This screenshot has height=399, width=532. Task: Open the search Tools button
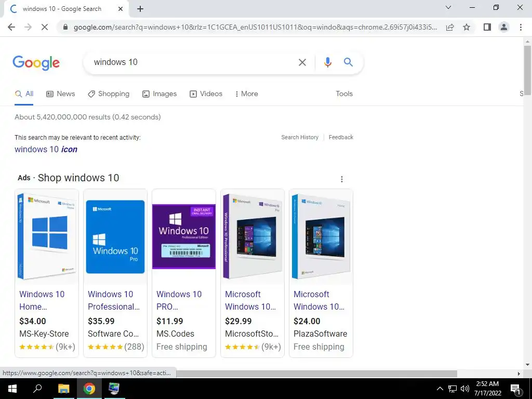point(344,94)
